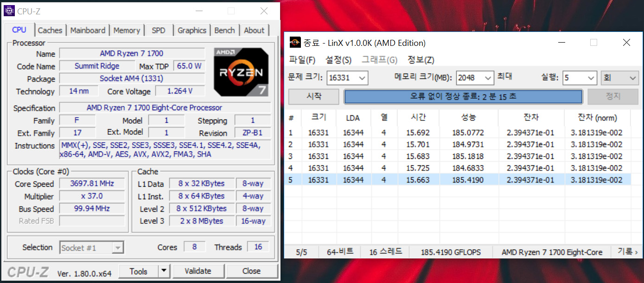Viewport: 644px width, 283px height.
Task: Open the 설정(S) menu in LinX
Action: [338, 60]
